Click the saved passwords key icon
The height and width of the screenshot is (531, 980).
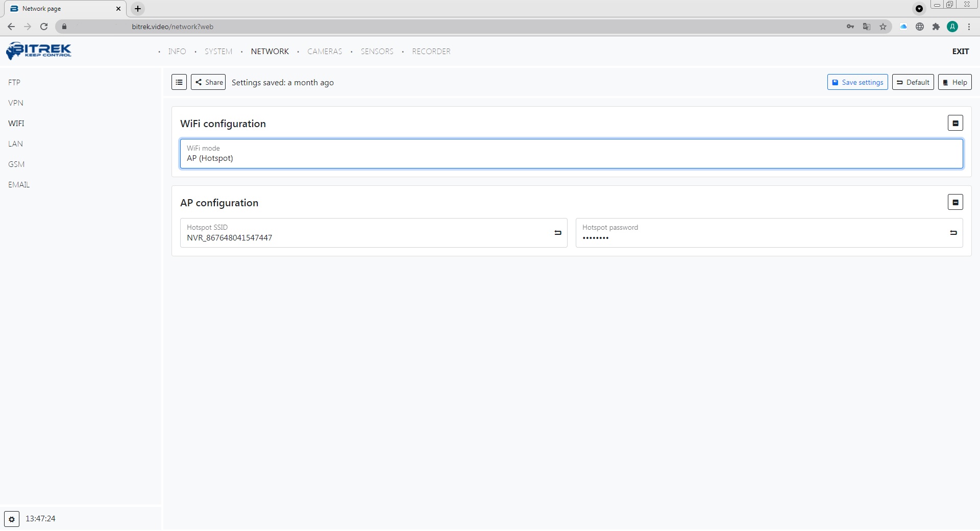(850, 27)
